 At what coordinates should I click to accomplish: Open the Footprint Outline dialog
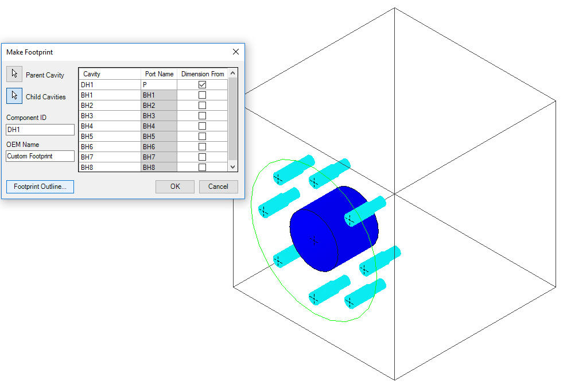(x=40, y=187)
